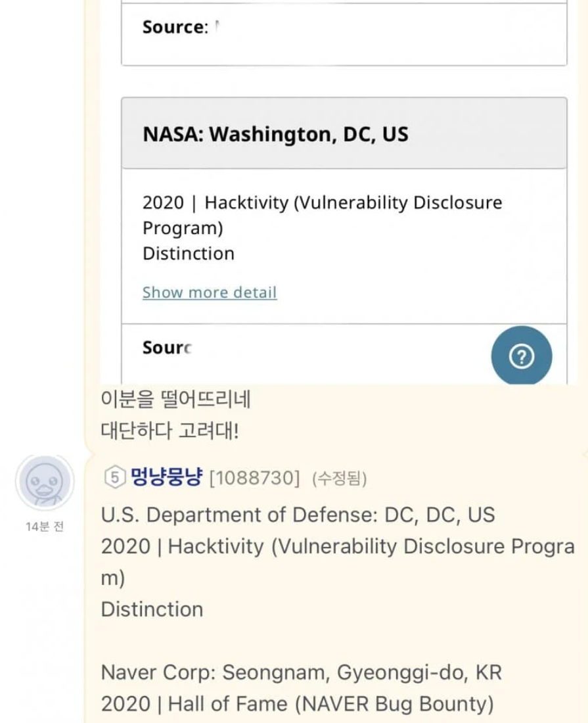The height and width of the screenshot is (723, 588).
Task: Click the duck profile avatar
Action: click(x=45, y=483)
